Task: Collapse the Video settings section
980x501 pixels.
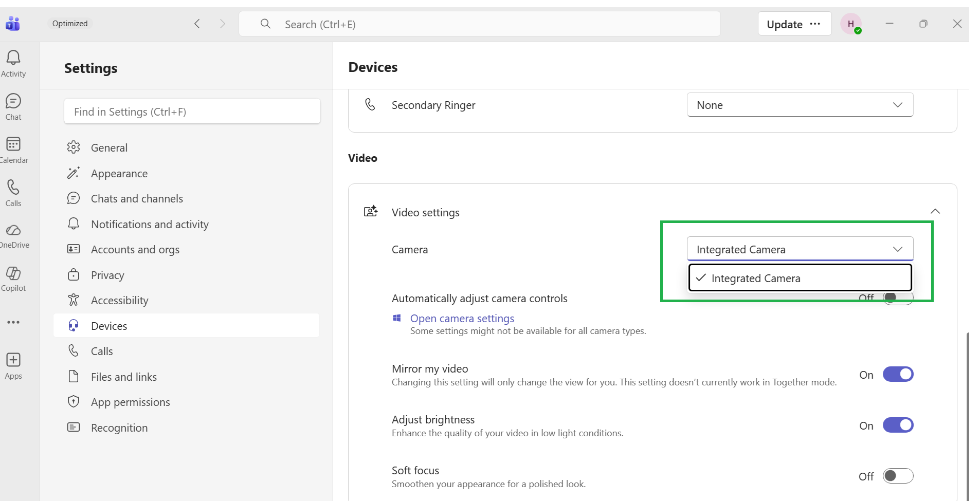Action: 935,211
